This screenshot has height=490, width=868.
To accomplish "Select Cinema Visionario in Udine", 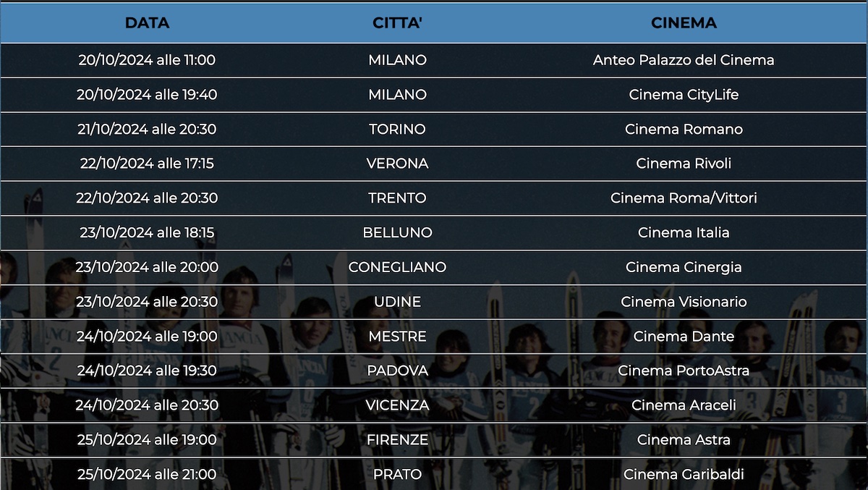I will (684, 302).
